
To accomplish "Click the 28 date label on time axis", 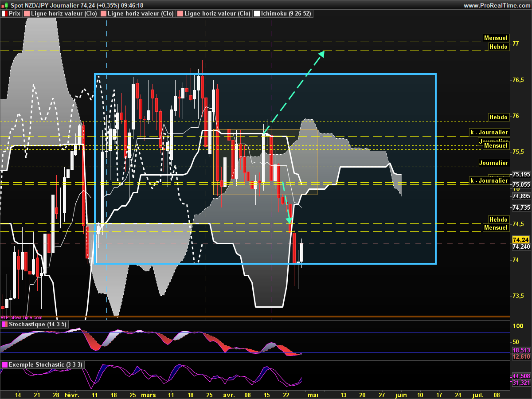I will click(56, 395).
